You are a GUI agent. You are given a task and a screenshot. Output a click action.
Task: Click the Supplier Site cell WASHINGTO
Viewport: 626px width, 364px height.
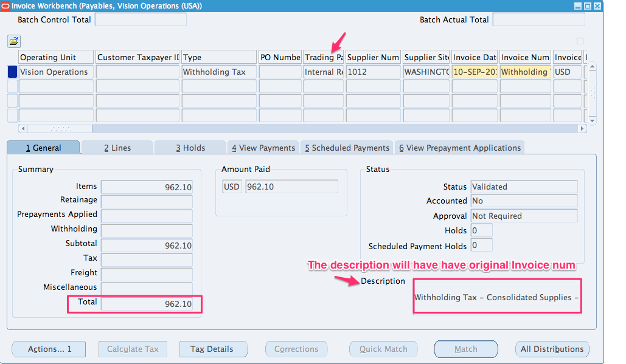(x=426, y=72)
